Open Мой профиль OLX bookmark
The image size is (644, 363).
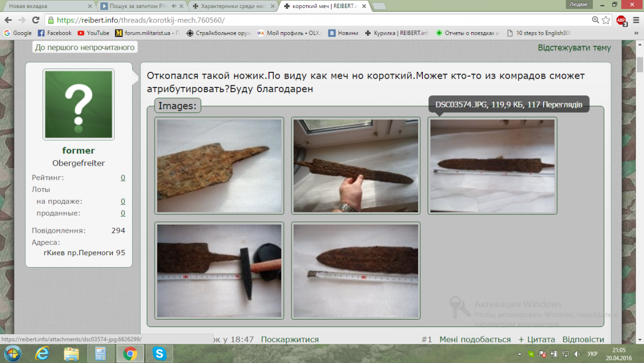[290, 33]
